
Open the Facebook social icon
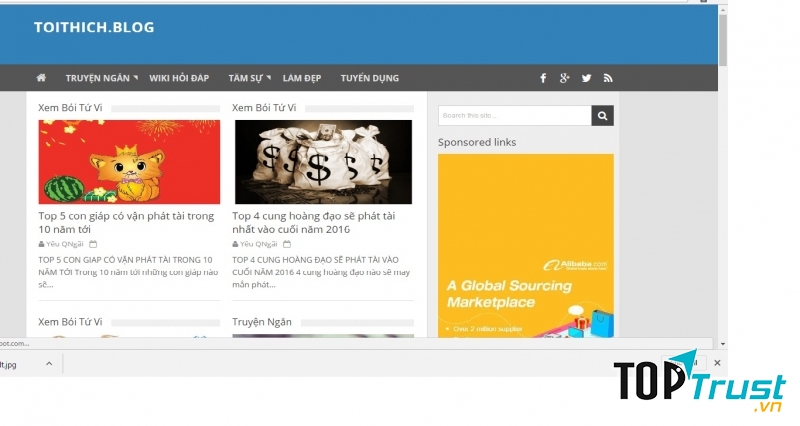(543, 78)
